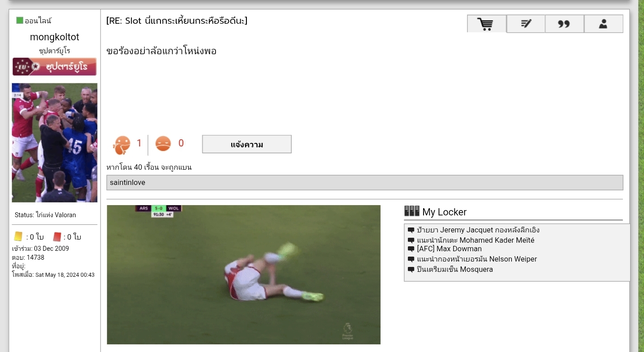
Task: Open the Nelson Weiper thread link
Action: click(x=476, y=259)
